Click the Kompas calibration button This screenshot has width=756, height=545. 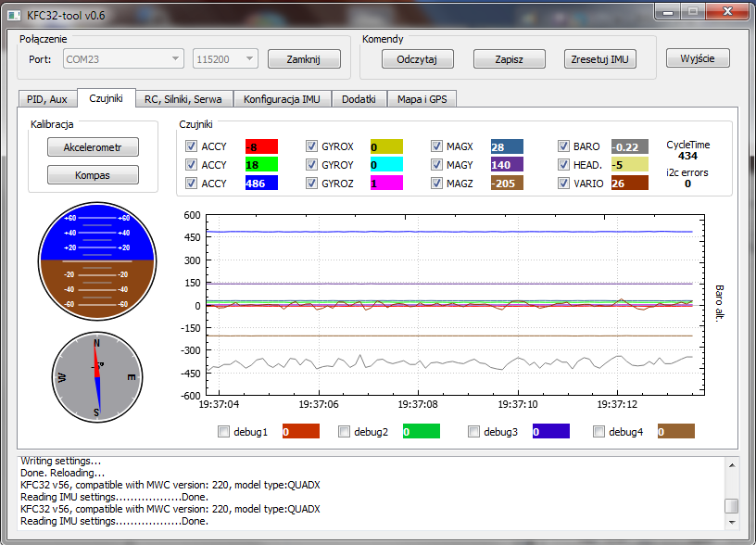(94, 174)
